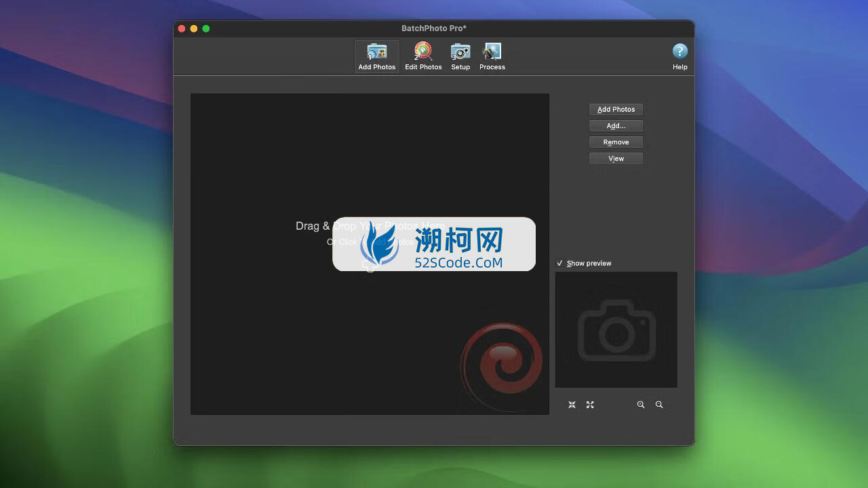Select the Process step icon
This screenshot has height=488, width=868.
coord(492,56)
